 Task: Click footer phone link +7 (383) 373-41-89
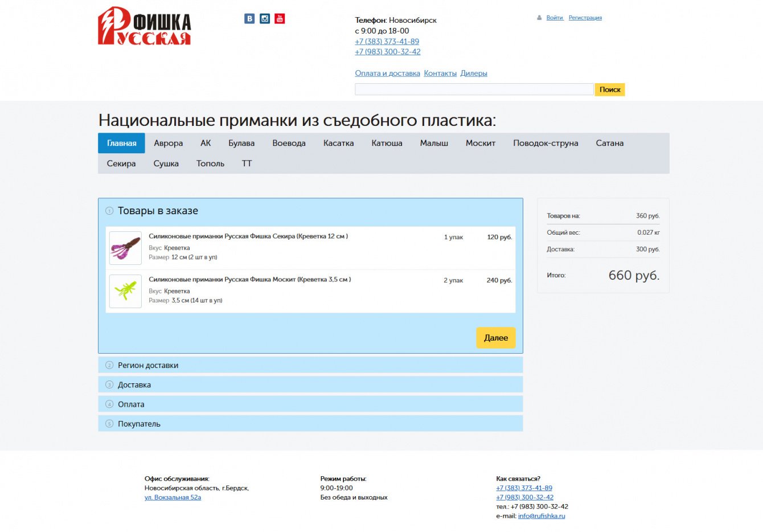(x=524, y=488)
